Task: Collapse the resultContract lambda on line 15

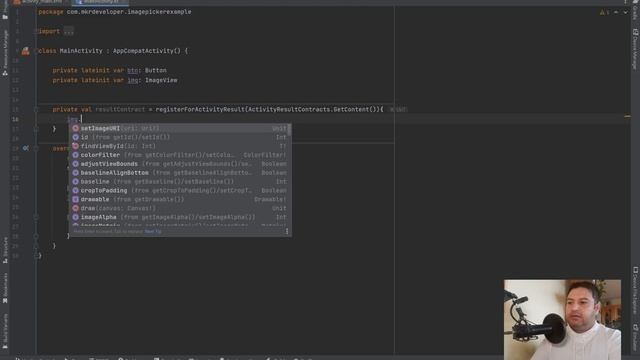Action: [x=36, y=109]
